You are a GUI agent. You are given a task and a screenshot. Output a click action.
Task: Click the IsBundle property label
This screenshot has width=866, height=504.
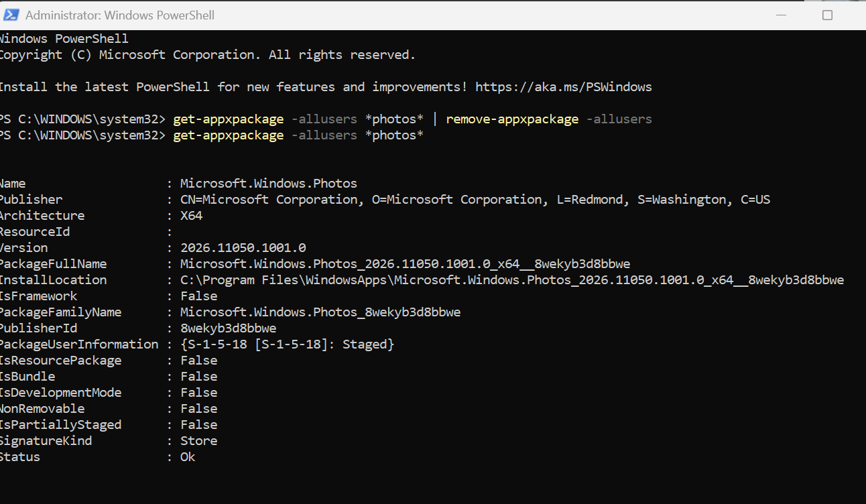(x=27, y=377)
